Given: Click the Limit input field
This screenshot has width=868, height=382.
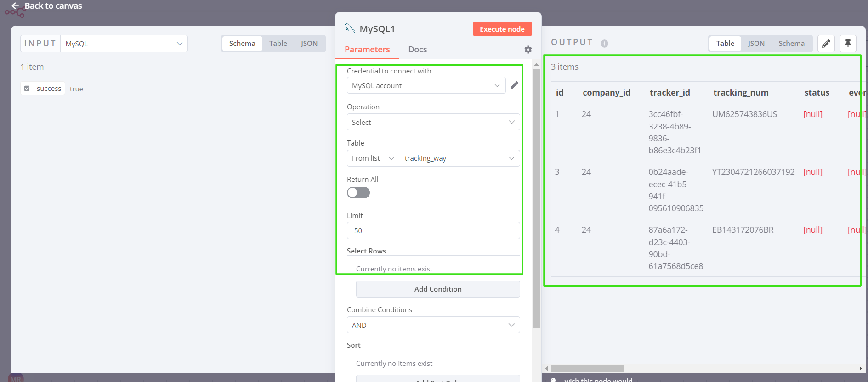Looking at the screenshot, I should [x=433, y=230].
